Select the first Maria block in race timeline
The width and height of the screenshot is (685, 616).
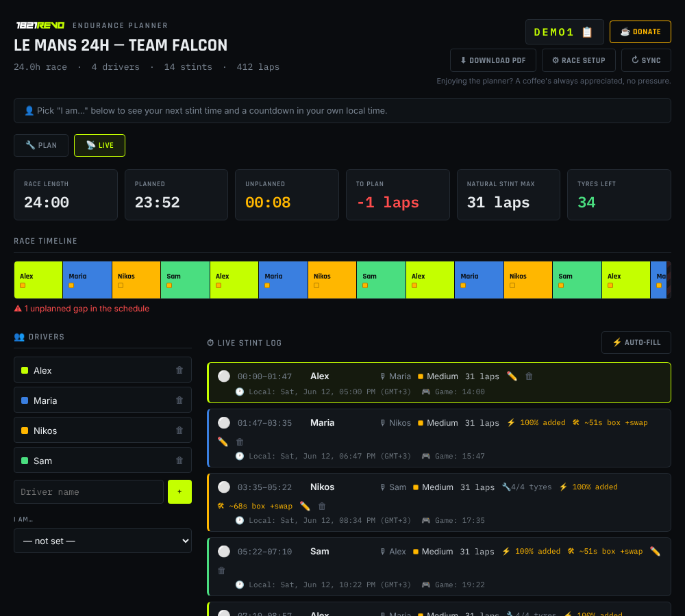88,280
